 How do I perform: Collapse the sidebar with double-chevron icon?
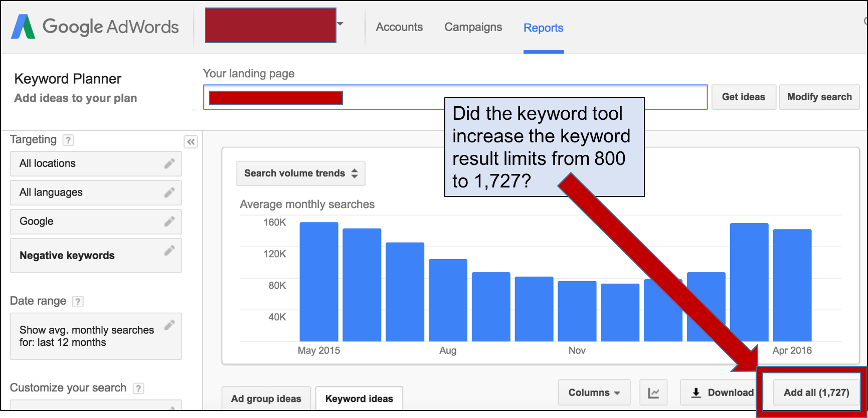(191, 142)
